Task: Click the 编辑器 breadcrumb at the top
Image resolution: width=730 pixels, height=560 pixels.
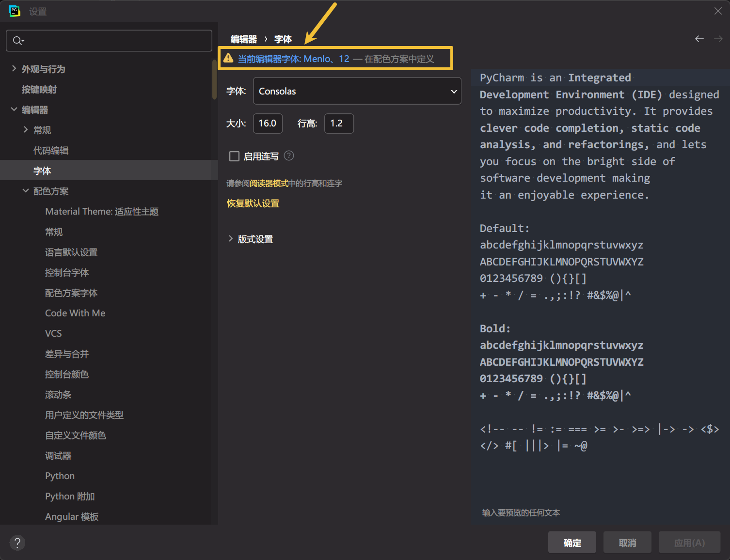Action: tap(244, 39)
